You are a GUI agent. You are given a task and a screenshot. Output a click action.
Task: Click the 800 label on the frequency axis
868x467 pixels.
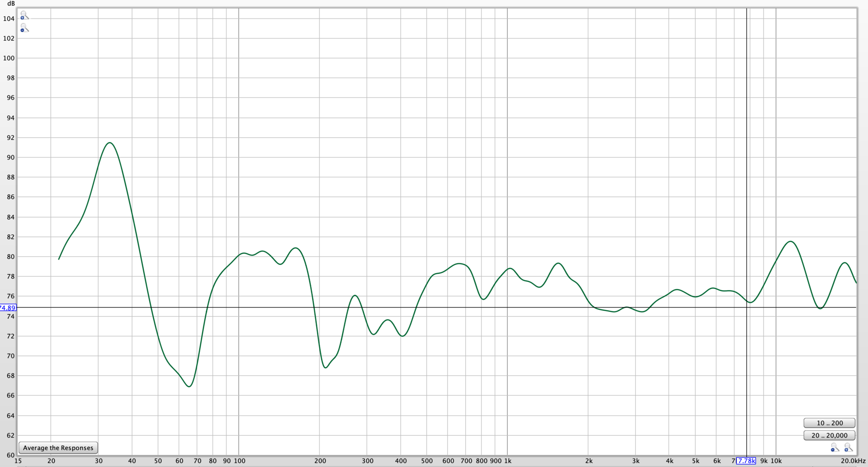coord(481,461)
